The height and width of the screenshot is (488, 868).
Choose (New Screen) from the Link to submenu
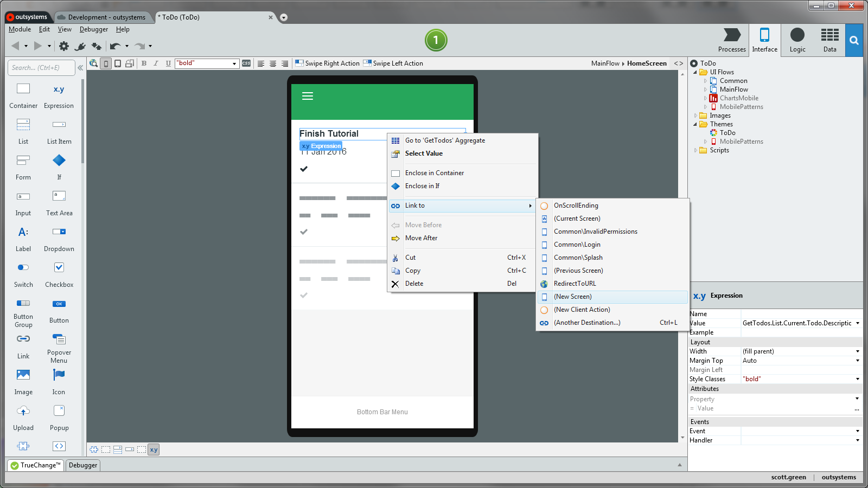coord(573,297)
